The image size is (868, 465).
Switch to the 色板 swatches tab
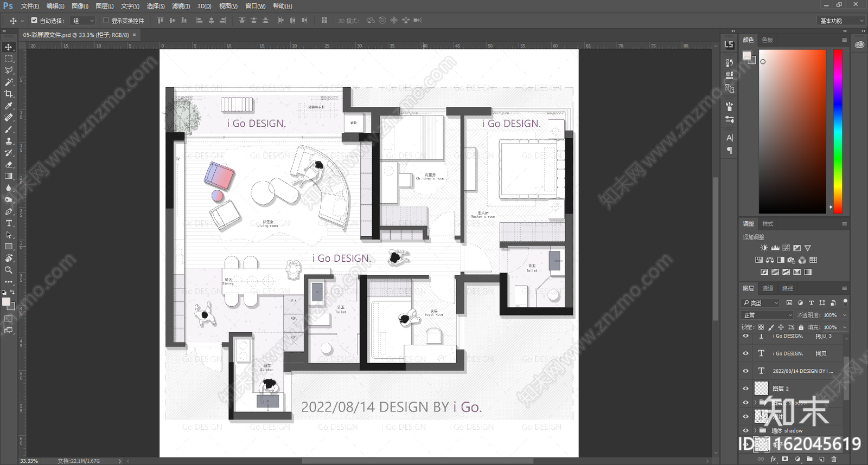point(767,40)
